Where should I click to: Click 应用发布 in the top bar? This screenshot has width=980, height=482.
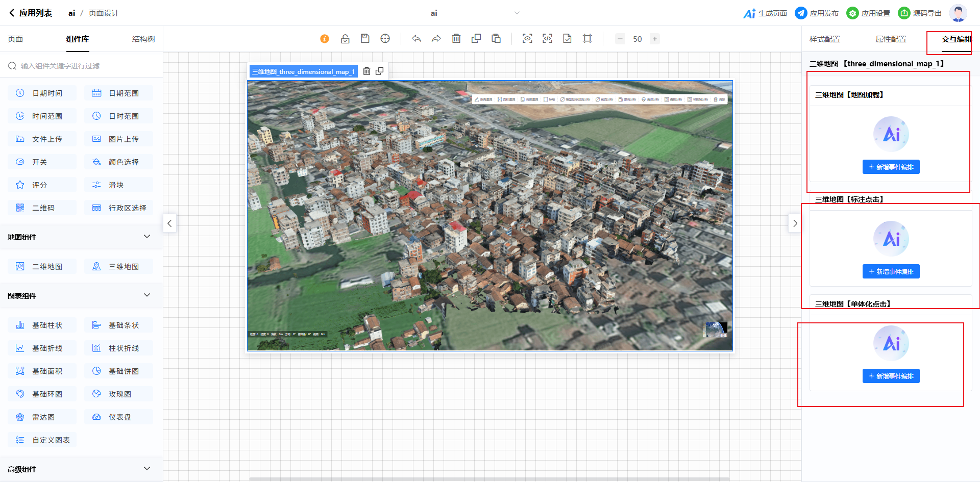coord(817,13)
